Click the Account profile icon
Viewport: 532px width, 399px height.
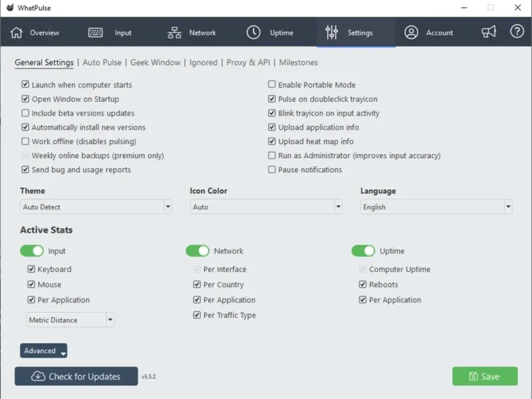point(412,33)
